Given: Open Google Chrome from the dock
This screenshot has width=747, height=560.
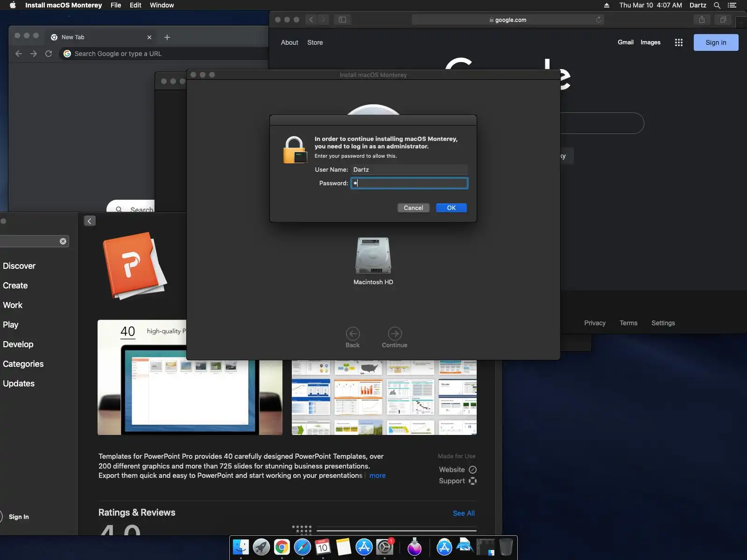Looking at the screenshot, I should (282, 547).
